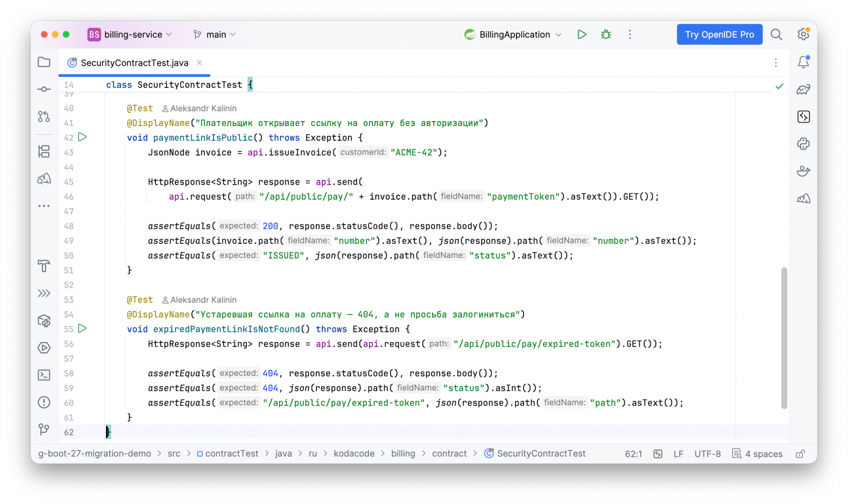
Task: Change UTF-8 file encoding
Action: click(x=707, y=453)
